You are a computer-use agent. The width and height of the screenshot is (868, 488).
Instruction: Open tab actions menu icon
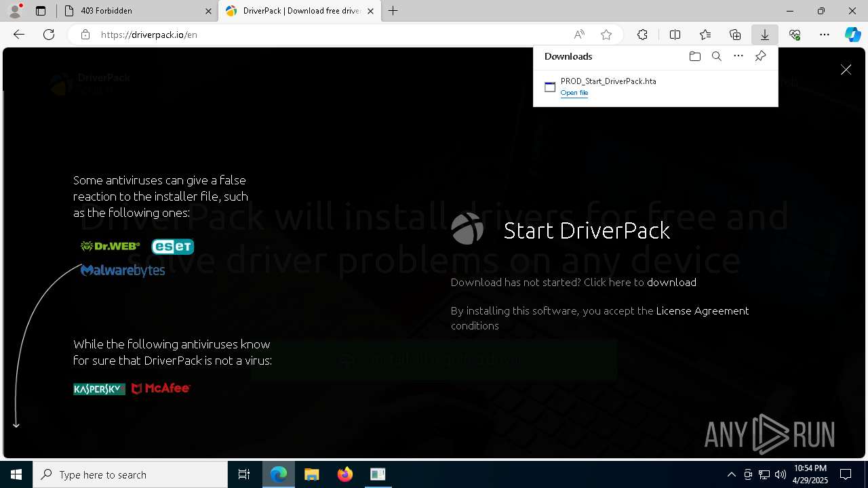41,11
